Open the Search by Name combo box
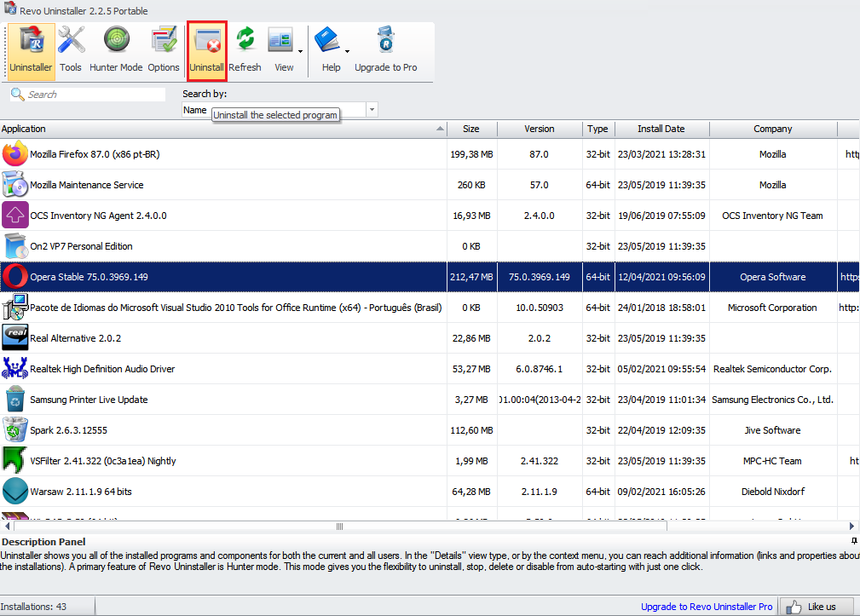Viewport: 860px width, 616px height. [x=372, y=110]
